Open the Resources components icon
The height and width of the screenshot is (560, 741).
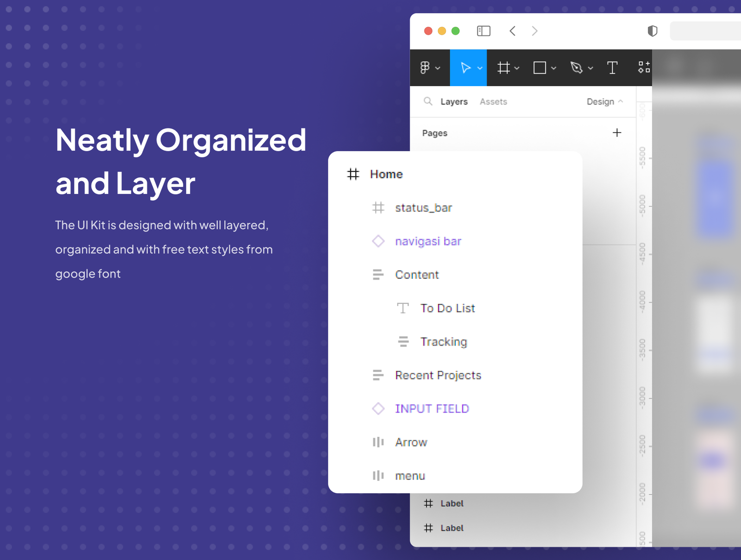click(644, 68)
